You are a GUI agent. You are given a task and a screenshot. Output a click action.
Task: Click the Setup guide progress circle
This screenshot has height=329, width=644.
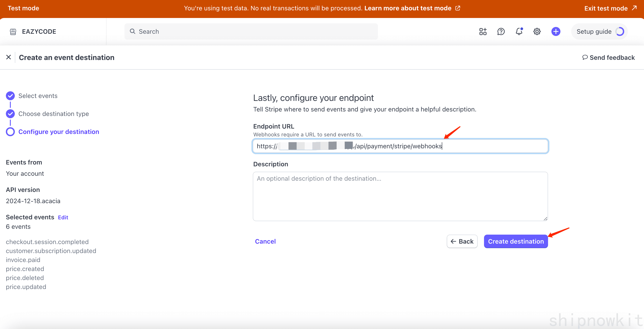(x=620, y=31)
